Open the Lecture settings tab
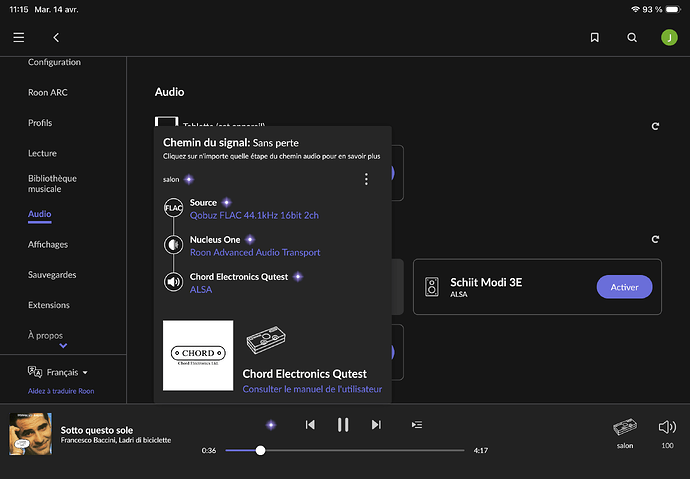Viewport: 690px width, 479px height. [42, 153]
